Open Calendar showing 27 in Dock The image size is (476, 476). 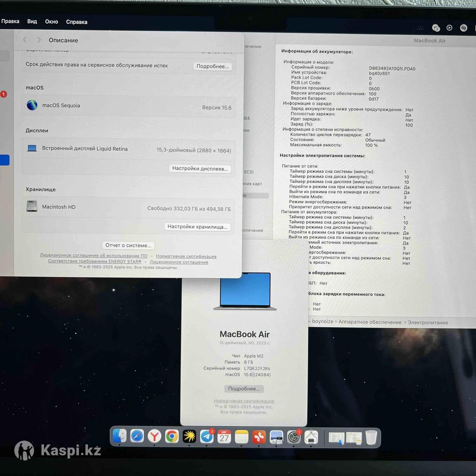click(224, 437)
